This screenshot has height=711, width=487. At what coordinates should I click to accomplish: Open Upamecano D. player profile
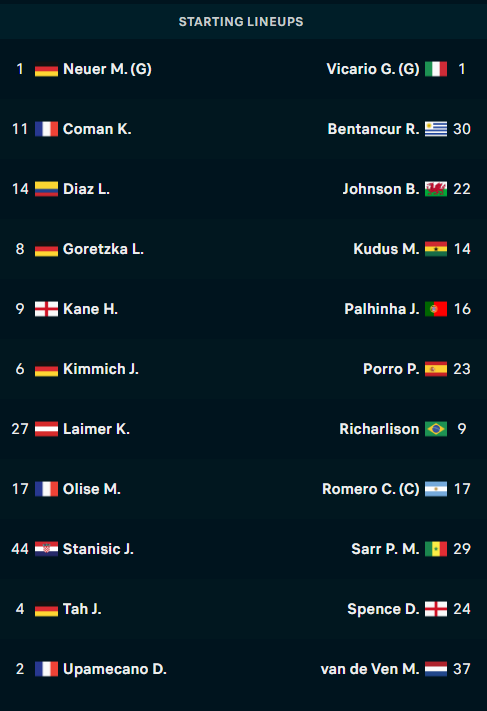pyautogui.click(x=115, y=669)
